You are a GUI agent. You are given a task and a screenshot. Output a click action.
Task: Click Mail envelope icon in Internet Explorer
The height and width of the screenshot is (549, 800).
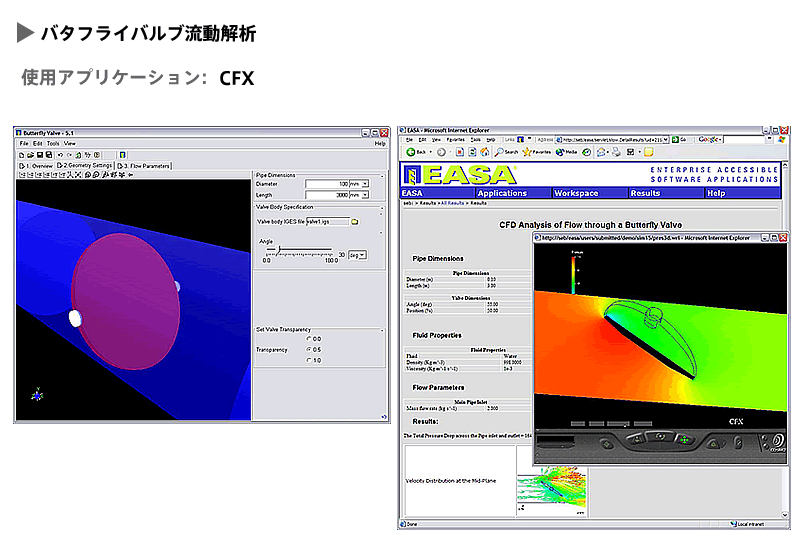click(x=601, y=152)
